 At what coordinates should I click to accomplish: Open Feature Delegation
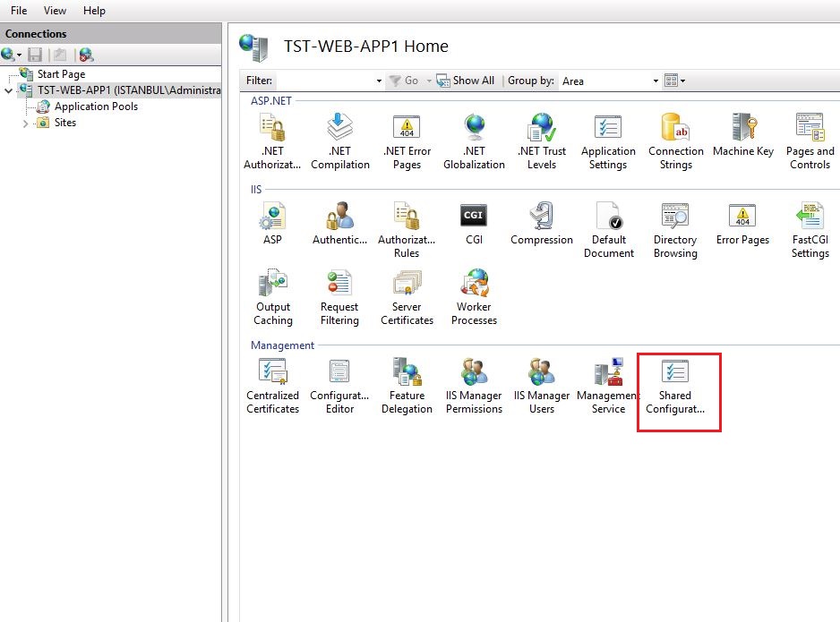click(x=407, y=386)
